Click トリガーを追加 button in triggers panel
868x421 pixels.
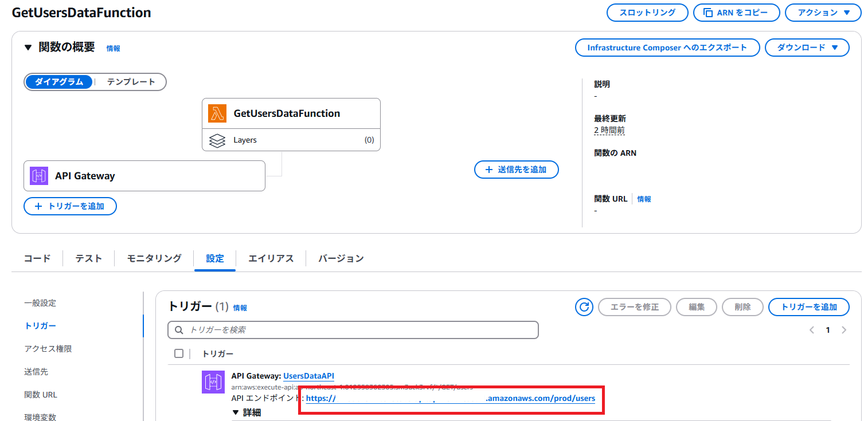[x=809, y=307]
